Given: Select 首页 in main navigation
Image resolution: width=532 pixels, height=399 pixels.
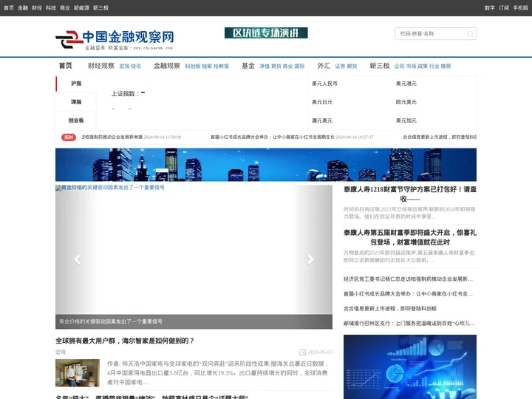Looking at the screenshot, I should tap(66, 66).
